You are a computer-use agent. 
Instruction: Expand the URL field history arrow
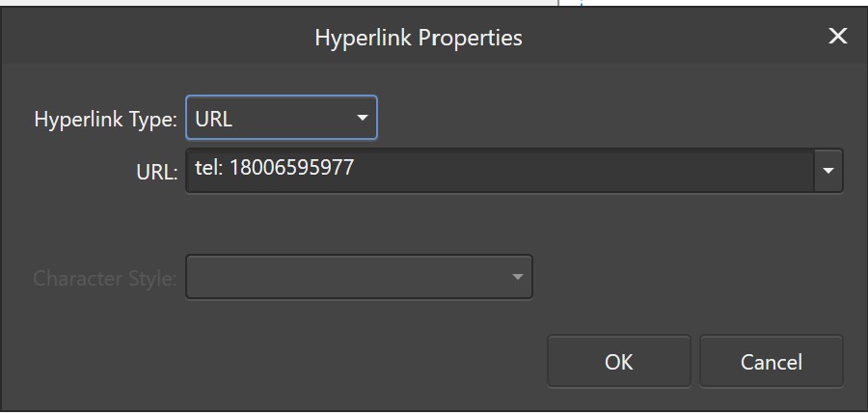point(828,171)
